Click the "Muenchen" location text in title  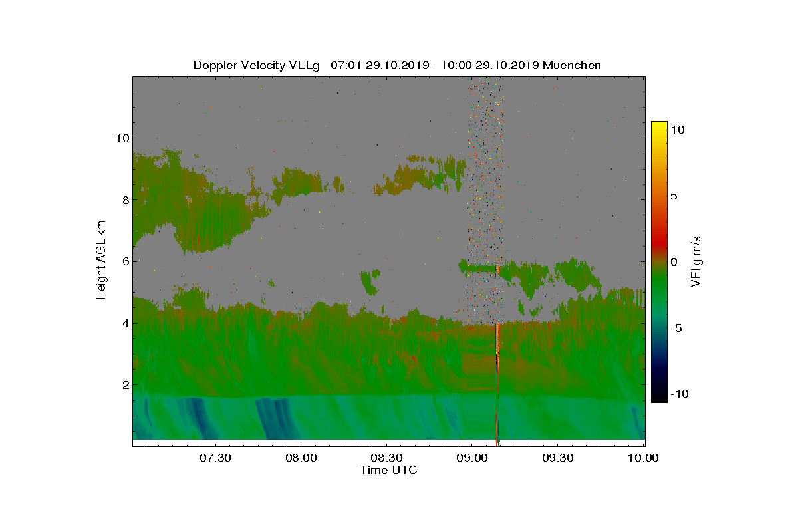pyautogui.click(x=572, y=65)
